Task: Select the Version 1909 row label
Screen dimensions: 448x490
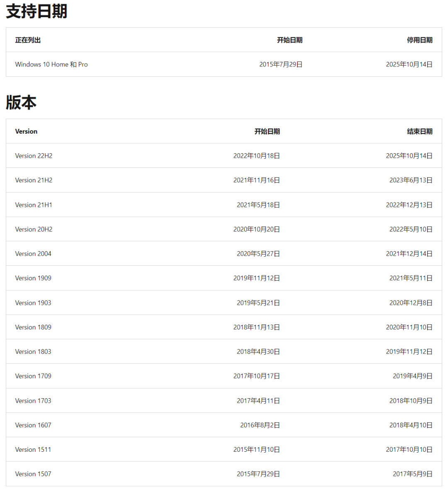Action: [x=33, y=278]
